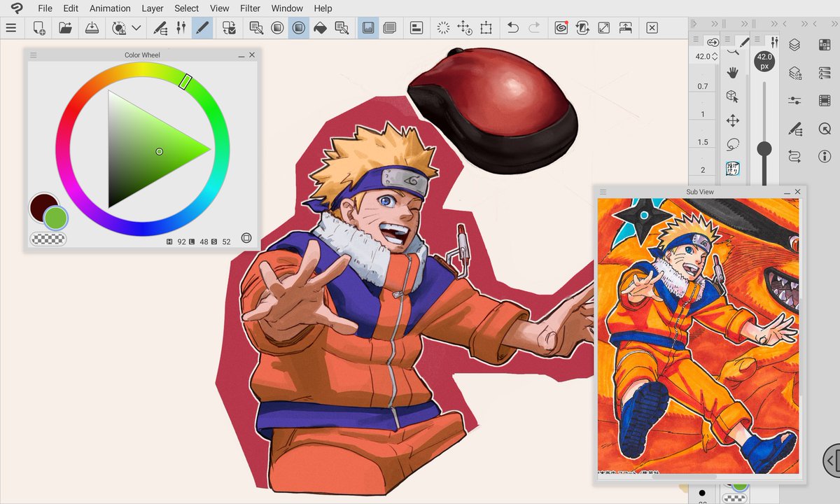Select the transparent checkered color swatch
The height and width of the screenshot is (504, 840).
tap(48, 239)
